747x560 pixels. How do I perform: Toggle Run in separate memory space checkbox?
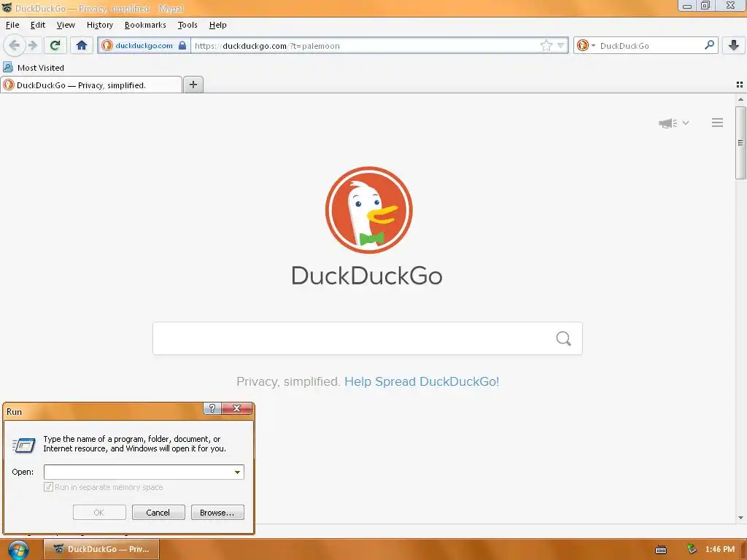pos(48,486)
